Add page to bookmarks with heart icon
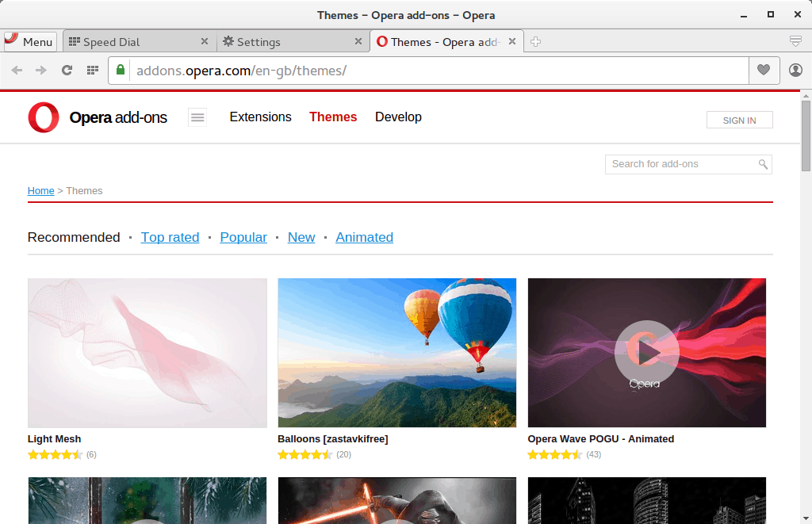 [x=764, y=70]
